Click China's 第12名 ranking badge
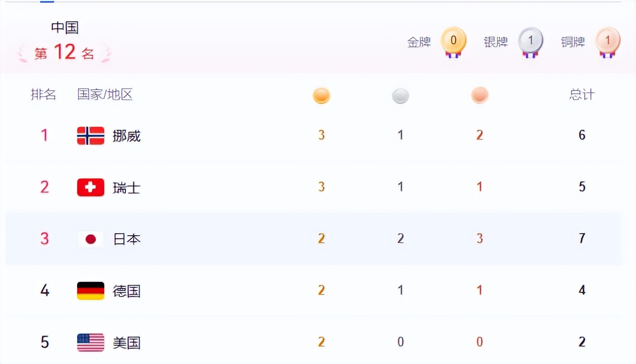The width and height of the screenshot is (636, 364). pos(64,52)
